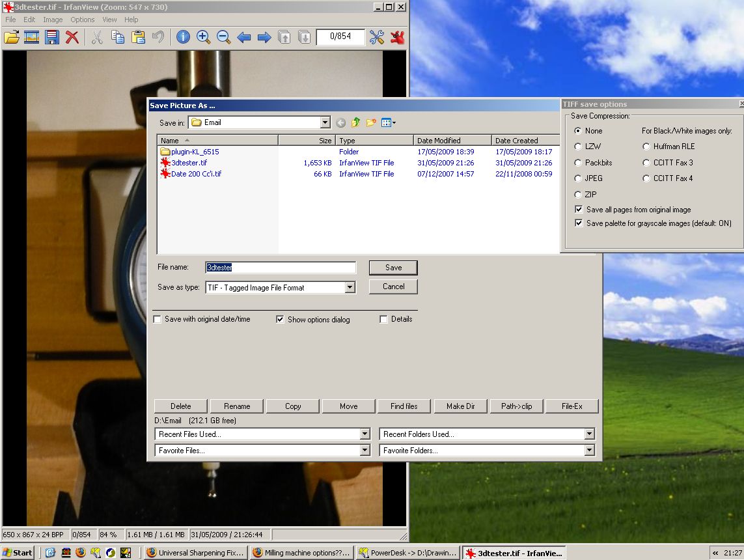Go to next image with right arrow

pyautogui.click(x=264, y=37)
